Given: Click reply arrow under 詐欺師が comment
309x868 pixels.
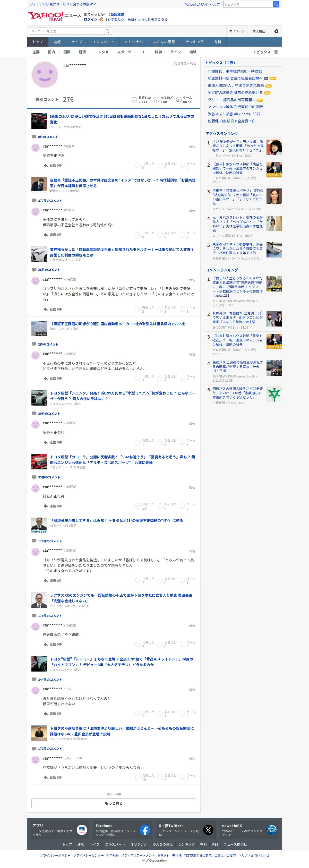Looking at the screenshot, I should (x=46, y=777).
